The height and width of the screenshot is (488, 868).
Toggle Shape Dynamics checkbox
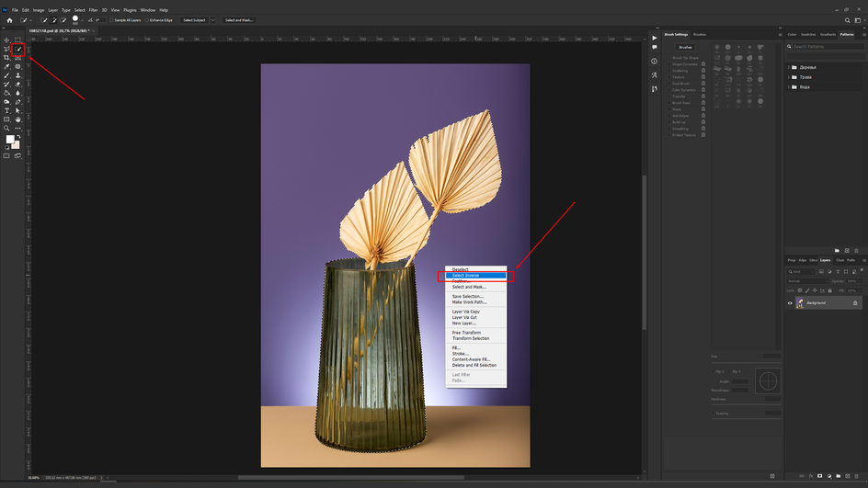(x=669, y=64)
